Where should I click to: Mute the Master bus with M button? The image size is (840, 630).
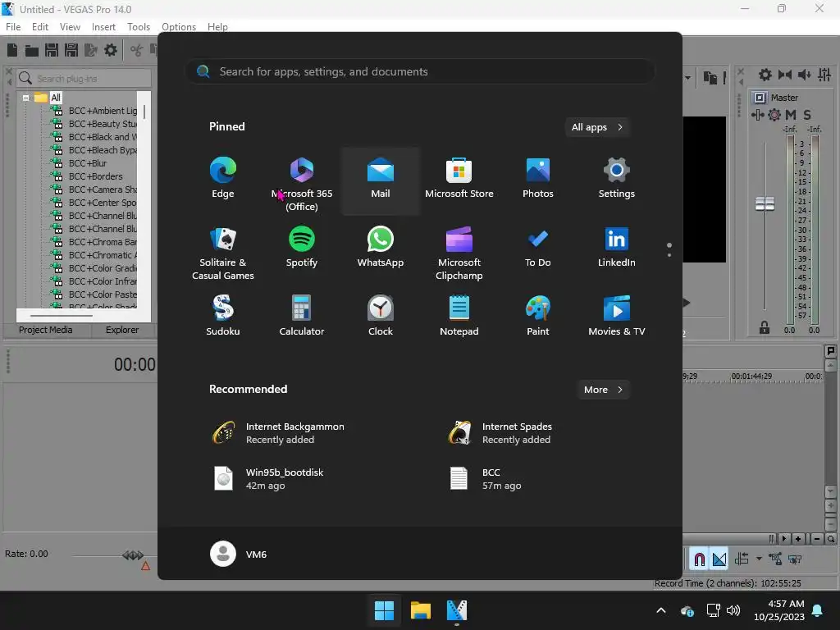point(790,115)
